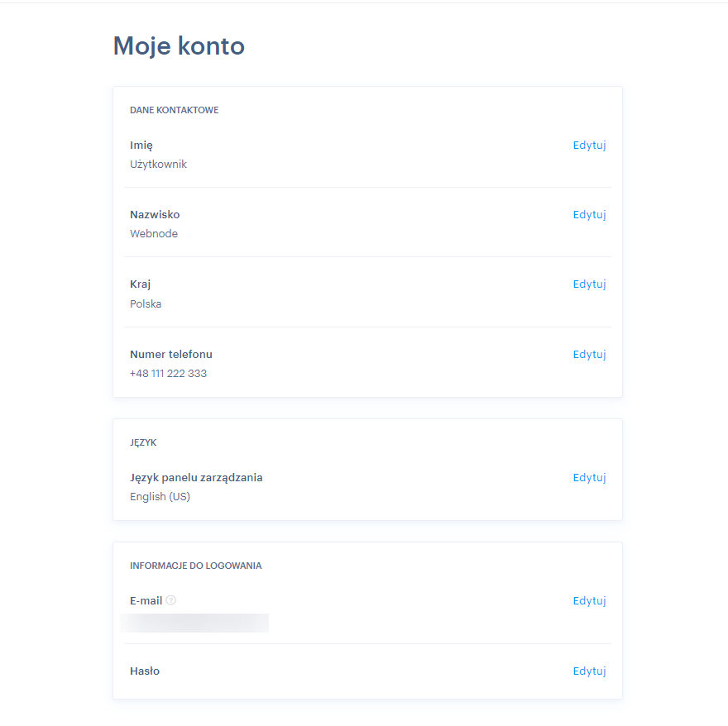Edit the Hasło password
This screenshot has width=728, height=726.
(x=589, y=671)
